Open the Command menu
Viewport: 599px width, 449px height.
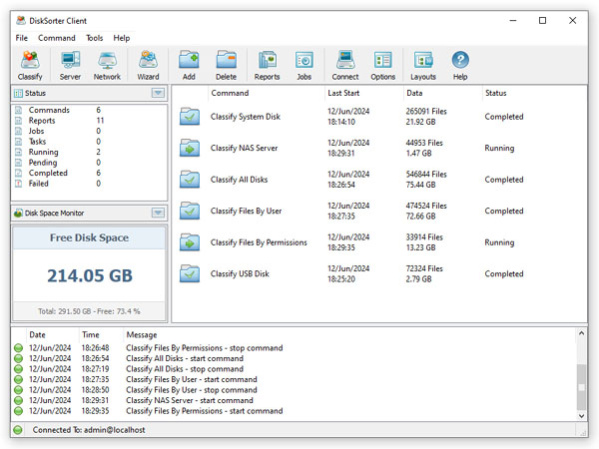[x=57, y=38]
